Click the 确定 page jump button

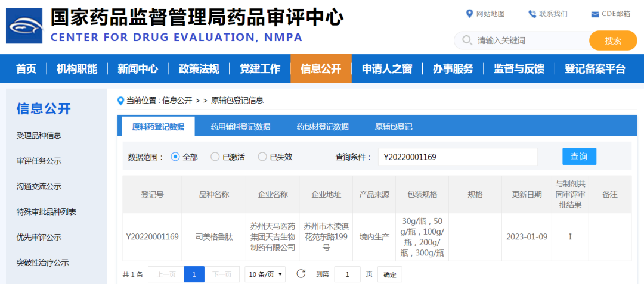click(x=389, y=274)
